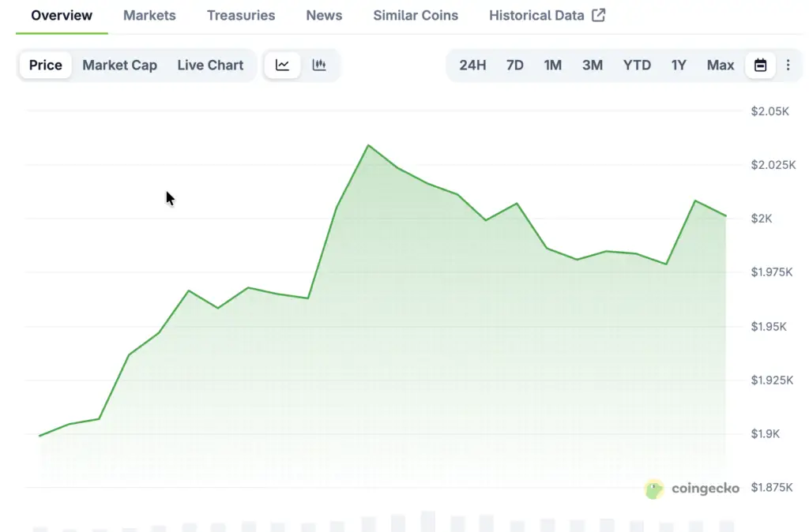Switch to Live Chart mode
Viewport: 809px width, 532px height.
tap(210, 66)
